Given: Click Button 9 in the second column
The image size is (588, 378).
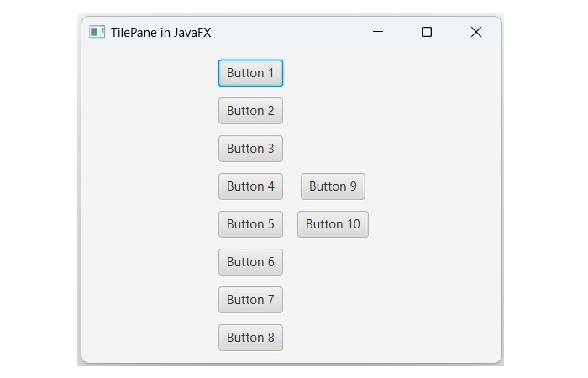Looking at the screenshot, I should [x=333, y=186].
